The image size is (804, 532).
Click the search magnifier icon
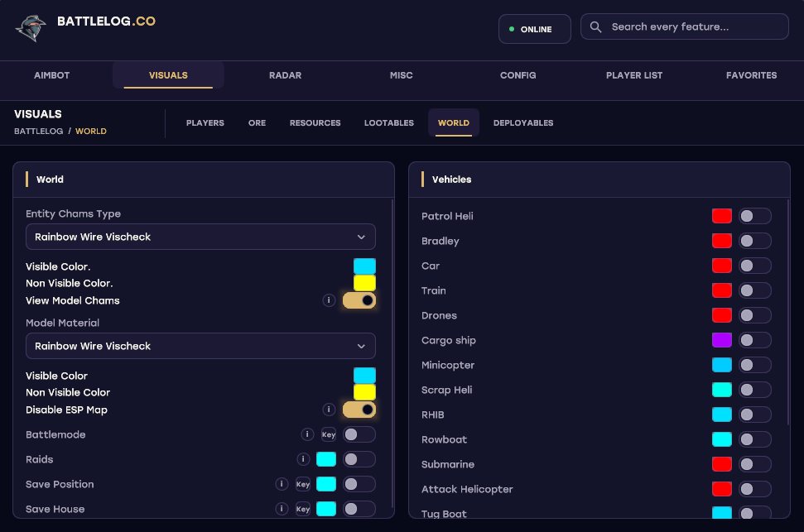coord(595,26)
